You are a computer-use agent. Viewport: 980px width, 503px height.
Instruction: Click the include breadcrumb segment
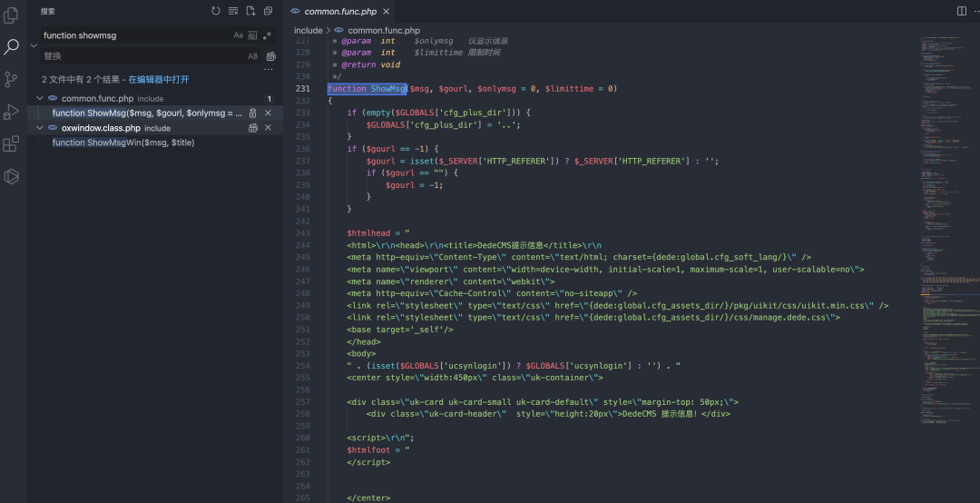[309, 30]
